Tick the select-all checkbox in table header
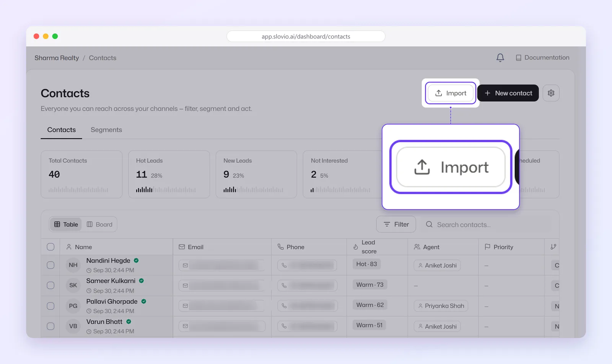The image size is (612, 364). point(50,247)
